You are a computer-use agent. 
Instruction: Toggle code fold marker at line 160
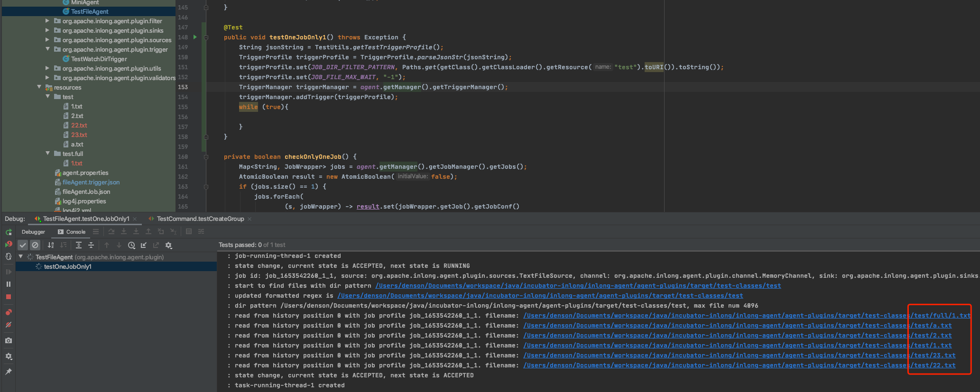pyautogui.click(x=206, y=156)
